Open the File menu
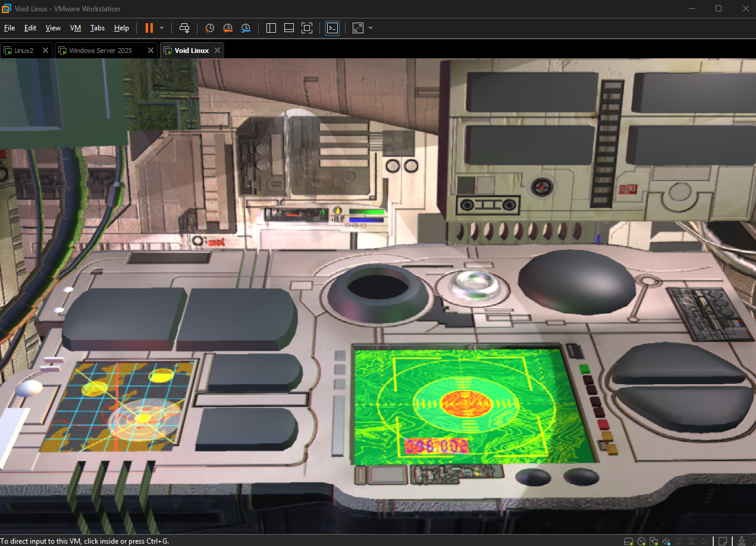 point(10,28)
